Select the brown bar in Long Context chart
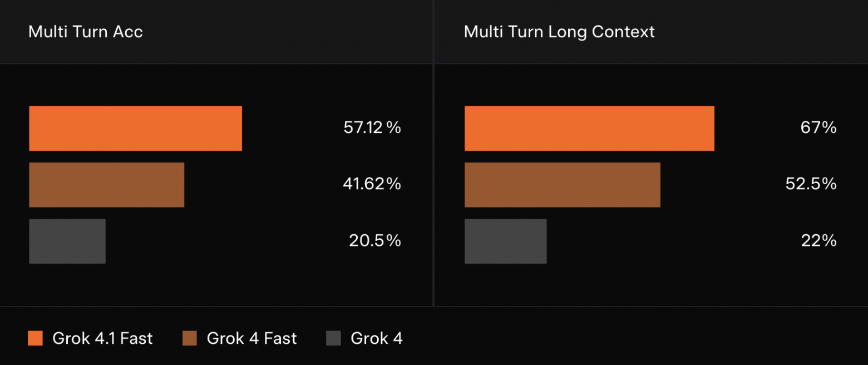This screenshot has width=868, height=365. point(562,185)
